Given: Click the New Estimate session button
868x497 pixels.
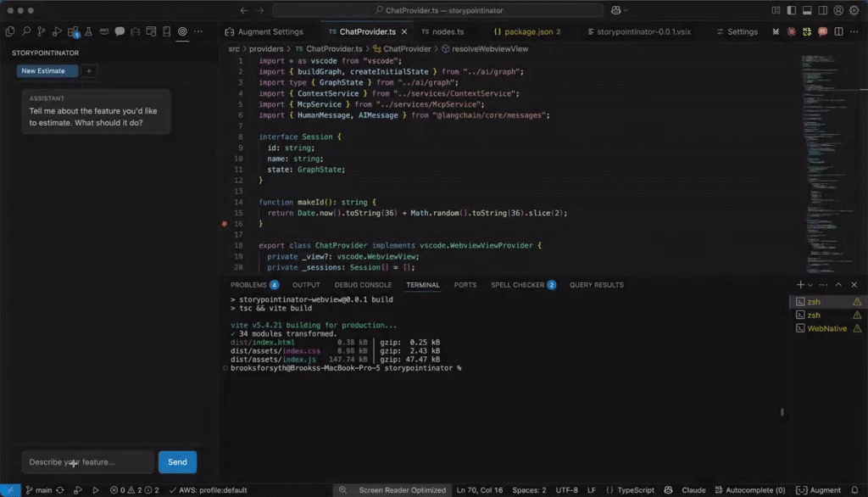Looking at the screenshot, I should [47, 71].
